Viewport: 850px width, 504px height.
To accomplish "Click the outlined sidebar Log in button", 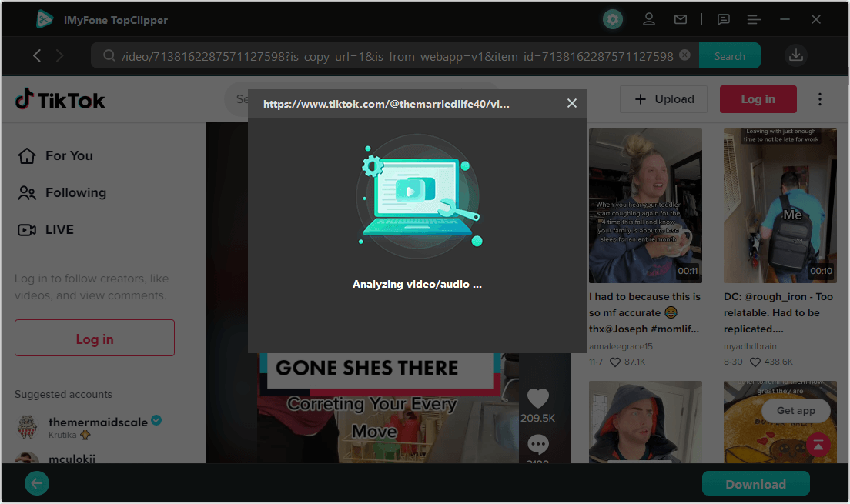I will (x=95, y=339).
